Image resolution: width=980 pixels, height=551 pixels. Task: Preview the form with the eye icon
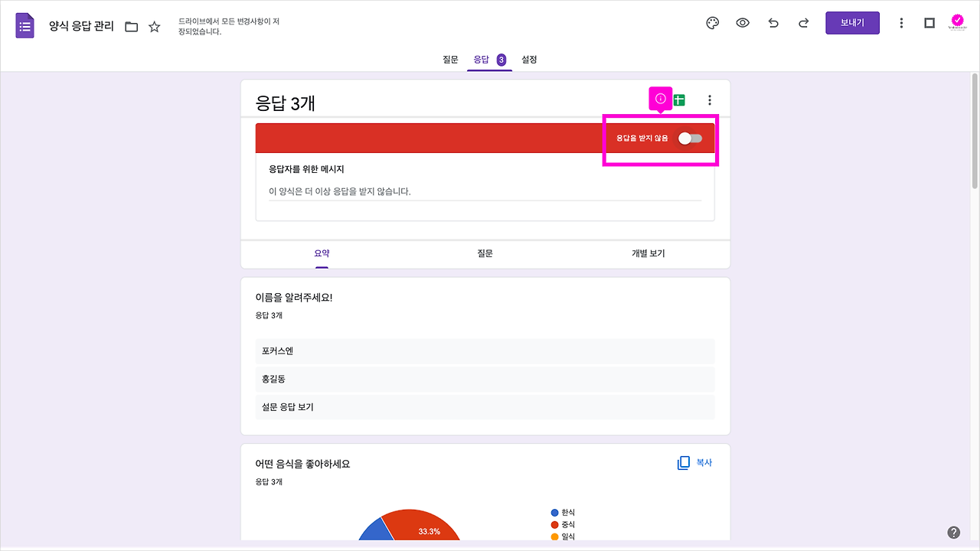pos(743,23)
